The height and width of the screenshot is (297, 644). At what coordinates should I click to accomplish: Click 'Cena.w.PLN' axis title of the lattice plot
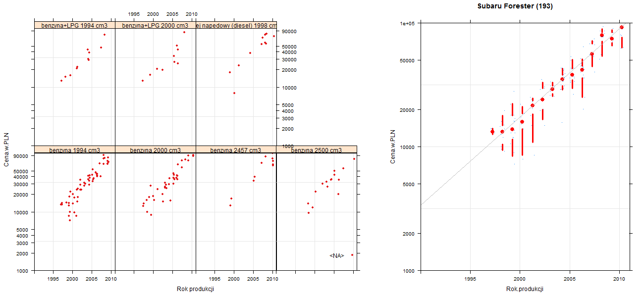[x=6, y=150]
